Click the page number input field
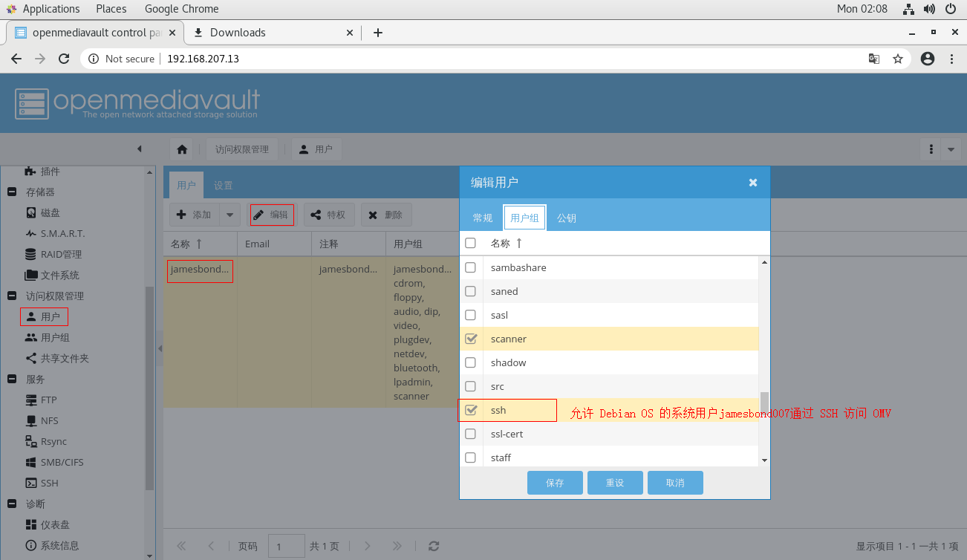 pos(287,546)
